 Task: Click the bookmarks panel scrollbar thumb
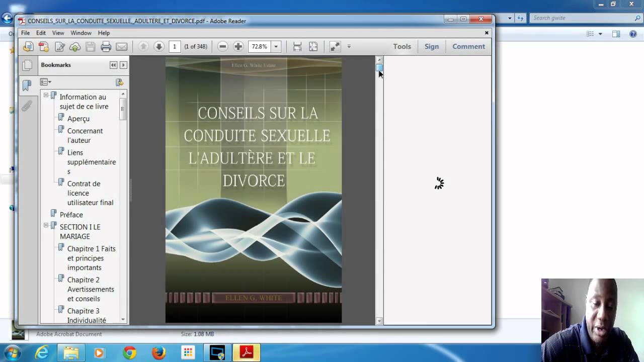point(123,109)
